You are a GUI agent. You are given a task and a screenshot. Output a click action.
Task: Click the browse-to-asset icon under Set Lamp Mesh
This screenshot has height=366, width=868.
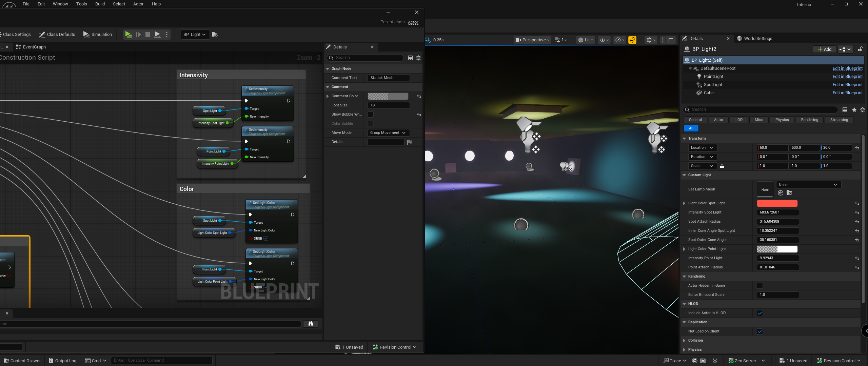click(x=789, y=193)
